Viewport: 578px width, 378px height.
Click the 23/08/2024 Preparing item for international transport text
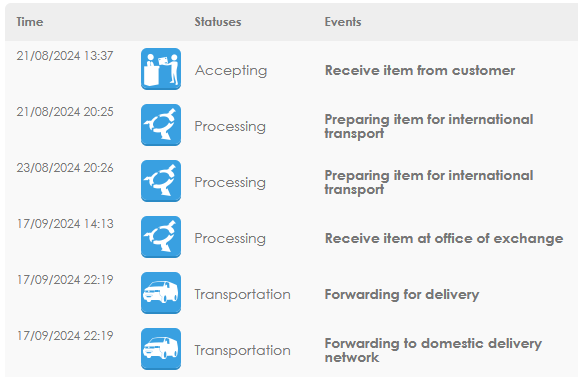pos(429,182)
